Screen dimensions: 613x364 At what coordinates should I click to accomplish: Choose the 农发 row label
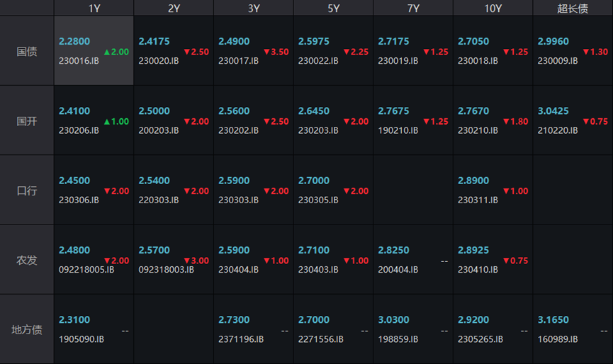[x=27, y=261]
